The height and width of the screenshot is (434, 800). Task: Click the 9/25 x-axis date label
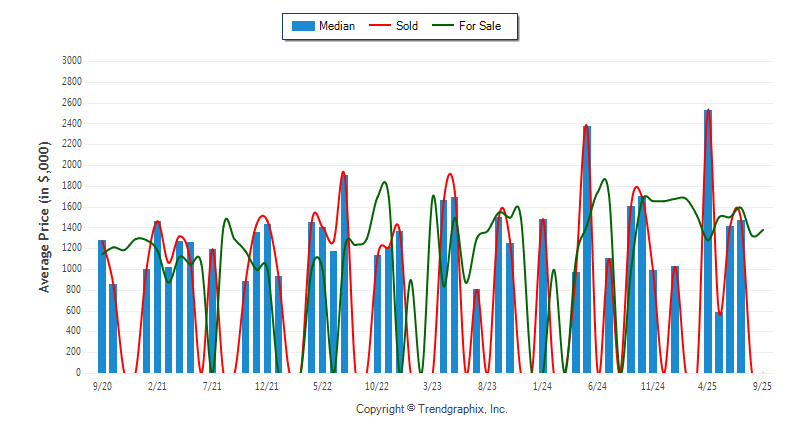[x=762, y=385]
